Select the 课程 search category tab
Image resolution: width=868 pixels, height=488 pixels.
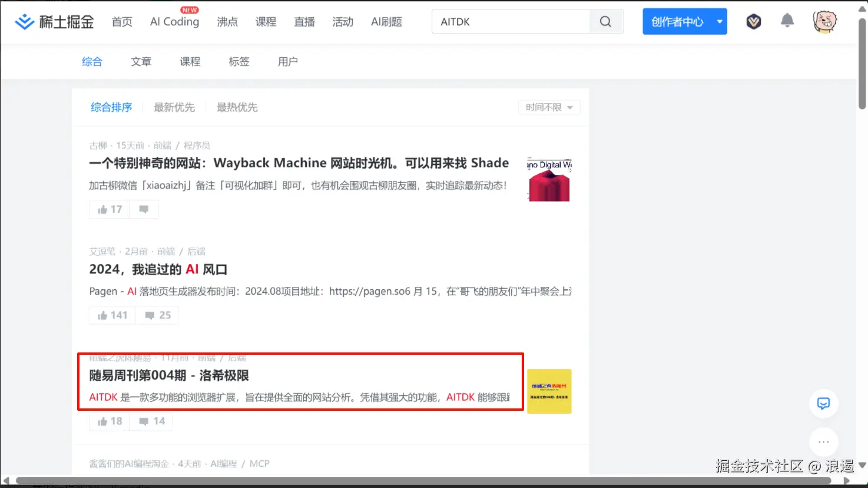pyautogui.click(x=190, y=61)
